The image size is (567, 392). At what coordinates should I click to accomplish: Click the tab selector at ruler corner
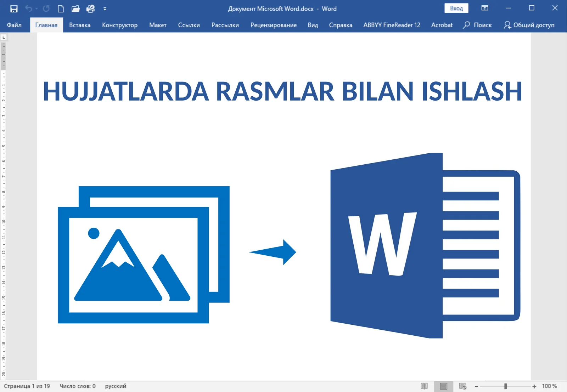pos(4,37)
